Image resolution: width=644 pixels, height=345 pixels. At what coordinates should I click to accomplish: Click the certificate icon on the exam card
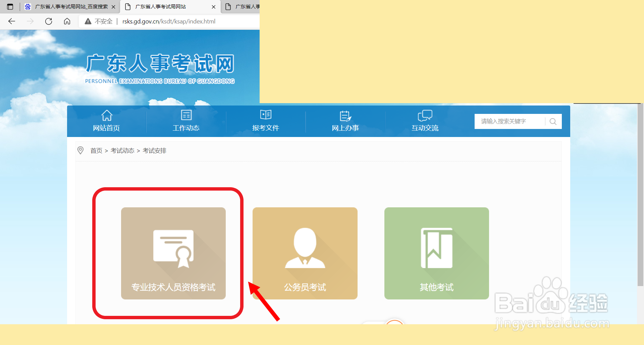tap(173, 249)
